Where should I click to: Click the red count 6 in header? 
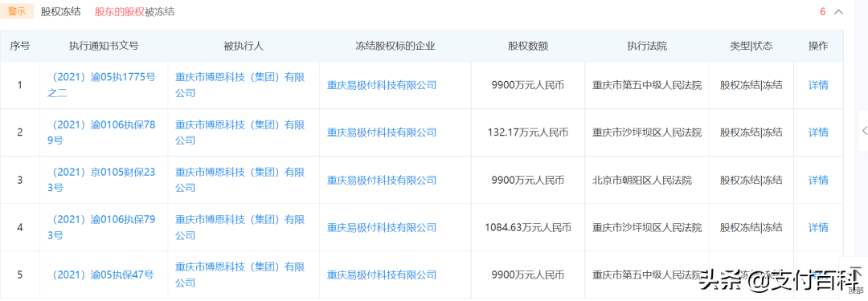click(823, 11)
